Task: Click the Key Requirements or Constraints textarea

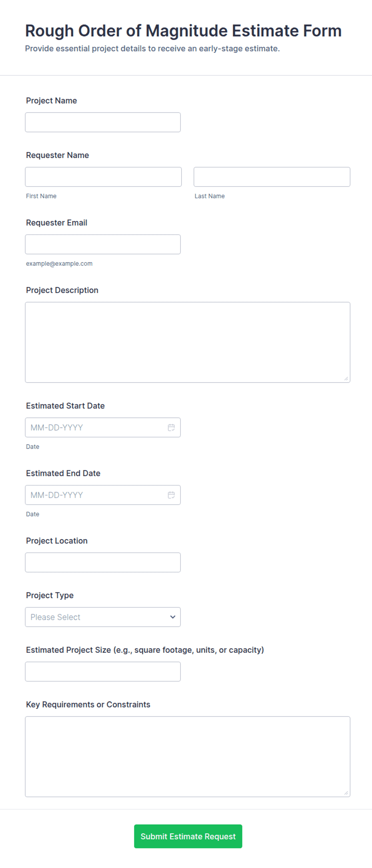Action: [x=188, y=757]
